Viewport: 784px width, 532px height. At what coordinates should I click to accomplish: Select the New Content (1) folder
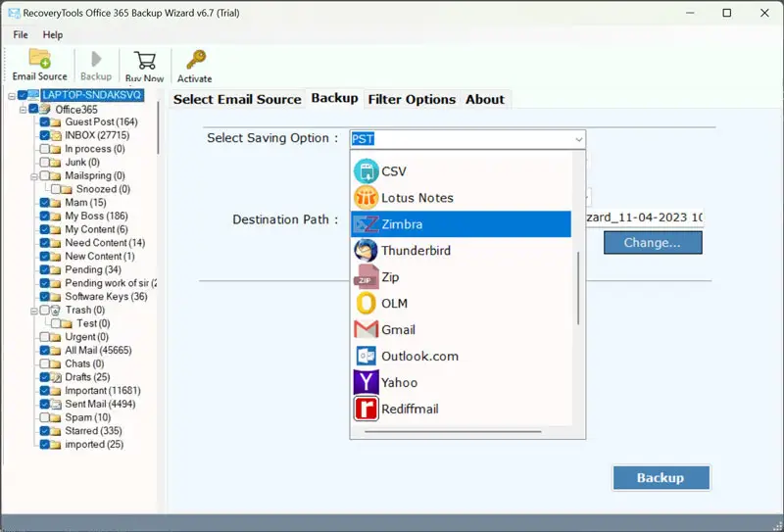click(x=100, y=256)
